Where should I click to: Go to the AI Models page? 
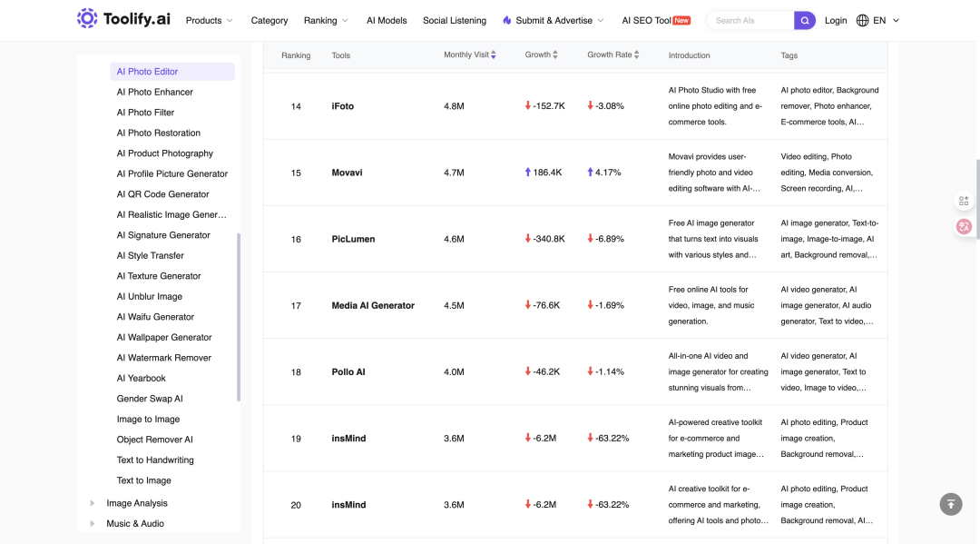tap(387, 21)
